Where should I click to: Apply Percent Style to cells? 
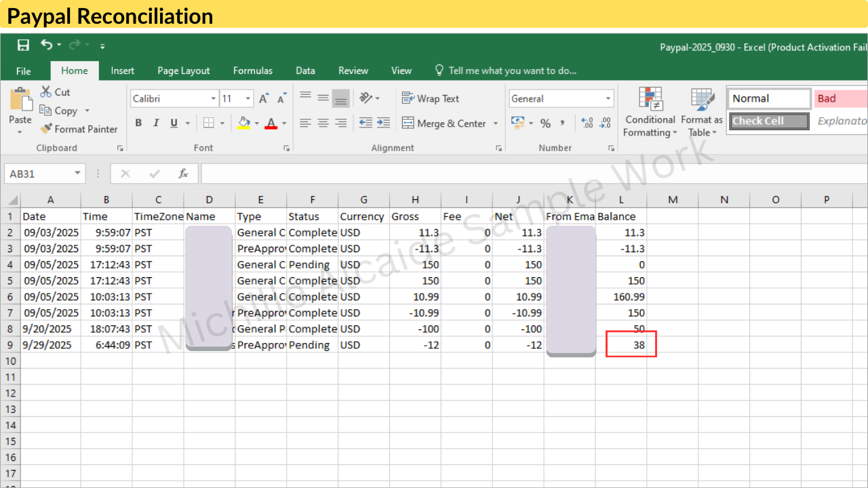pyautogui.click(x=545, y=123)
